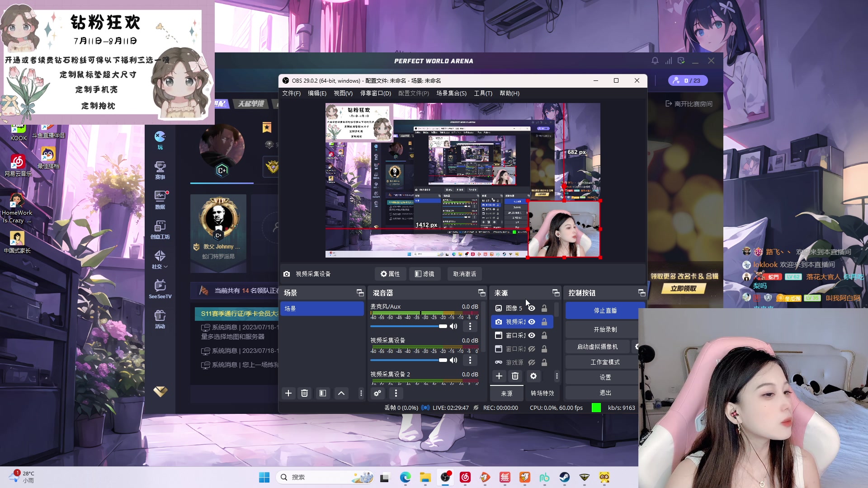Enable 工作室模式 button
The width and height of the screenshot is (868, 488).
point(605,362)
